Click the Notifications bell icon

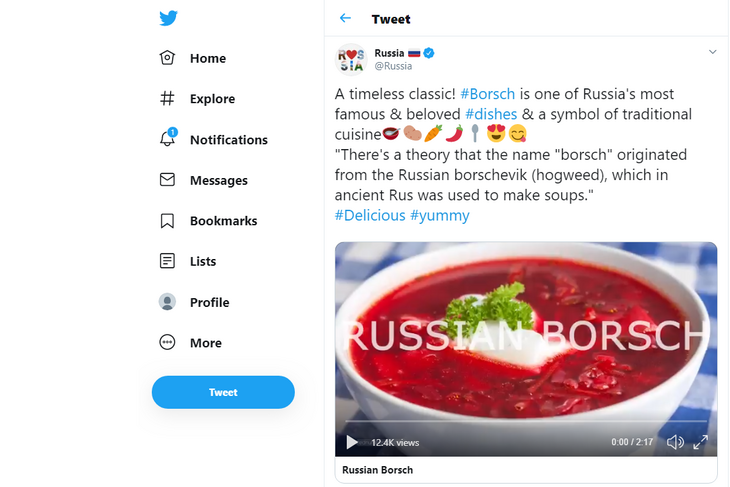click(168, 139)
